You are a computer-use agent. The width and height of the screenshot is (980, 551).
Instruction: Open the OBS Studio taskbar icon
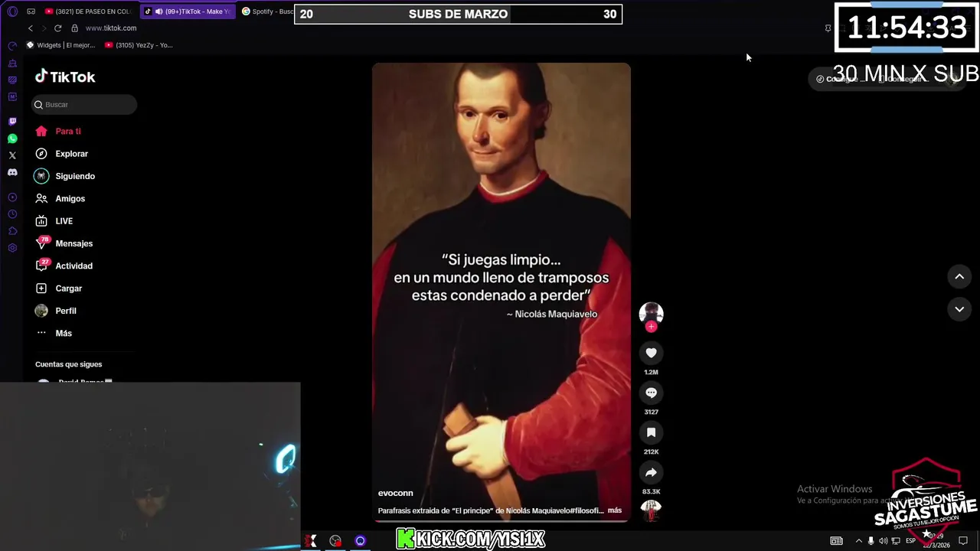335,541
